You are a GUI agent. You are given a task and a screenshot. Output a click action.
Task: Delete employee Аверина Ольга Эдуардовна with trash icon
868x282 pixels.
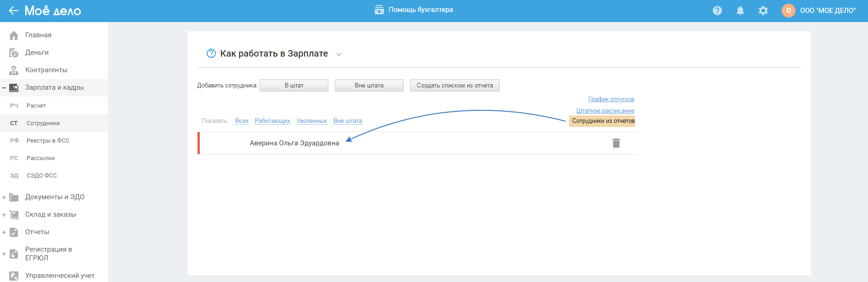(616, 143)
